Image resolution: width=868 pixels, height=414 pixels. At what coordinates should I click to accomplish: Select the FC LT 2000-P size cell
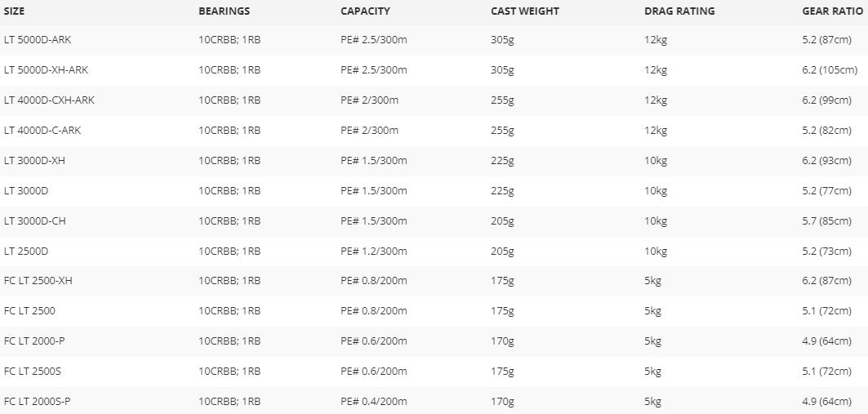coord(34,341)
